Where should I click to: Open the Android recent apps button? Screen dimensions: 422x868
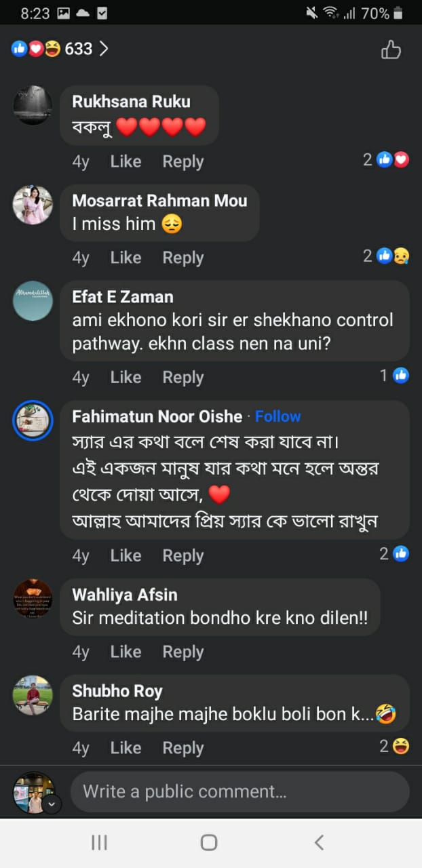coord(99,842)
